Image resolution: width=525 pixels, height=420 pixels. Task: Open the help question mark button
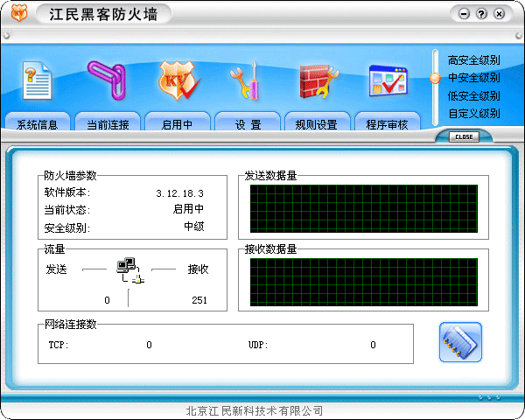481,14
